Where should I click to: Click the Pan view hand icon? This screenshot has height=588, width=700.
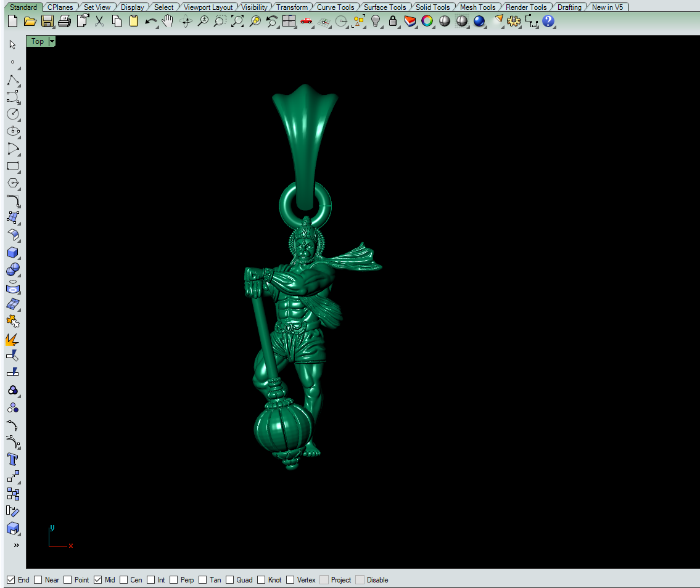(168, 22)
